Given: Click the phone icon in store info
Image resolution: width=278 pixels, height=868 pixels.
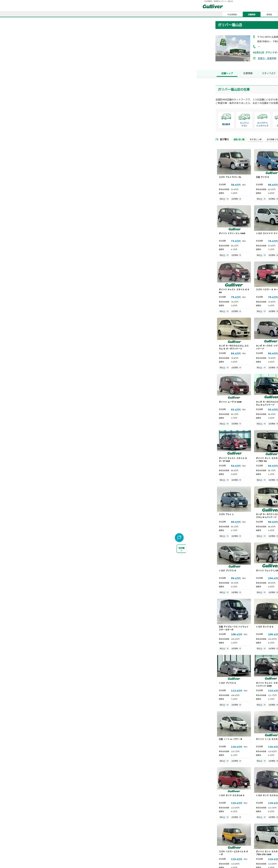Looking at the screenshot, I should click(x=254, y=47).
